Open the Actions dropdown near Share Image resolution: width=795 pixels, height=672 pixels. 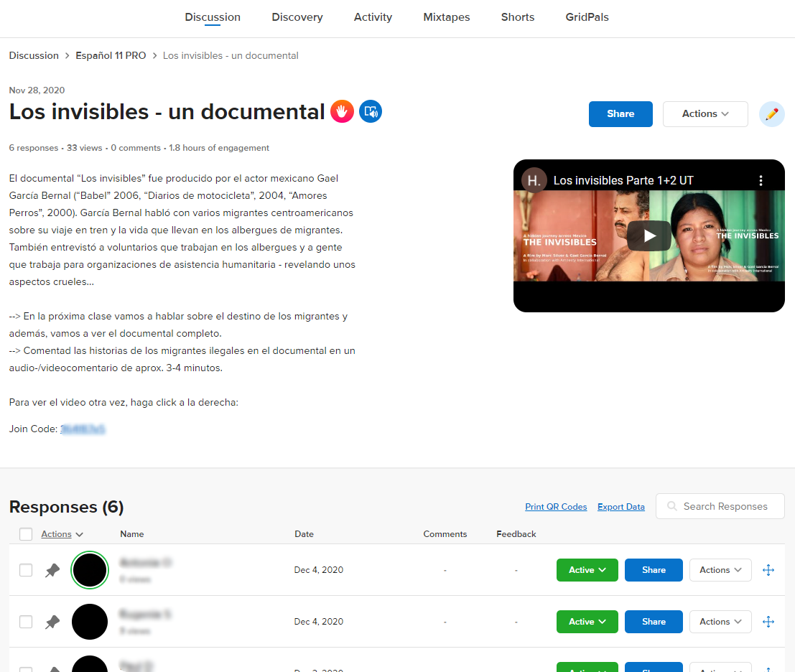[705, 114]
